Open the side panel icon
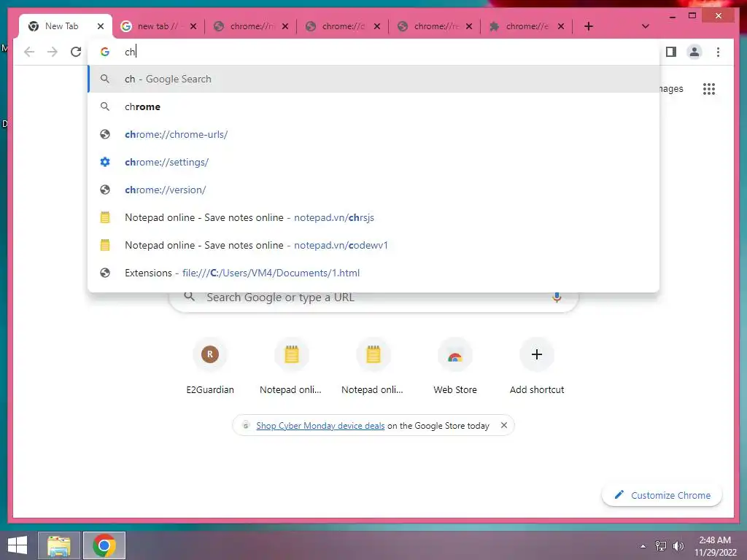This screenshot has height=560, width=747. 671,52
